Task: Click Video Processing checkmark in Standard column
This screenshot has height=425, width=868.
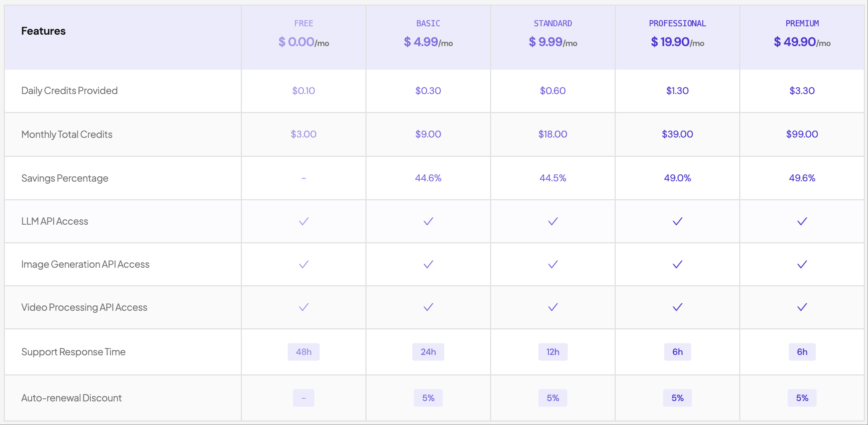Action: tap(553, 307)
